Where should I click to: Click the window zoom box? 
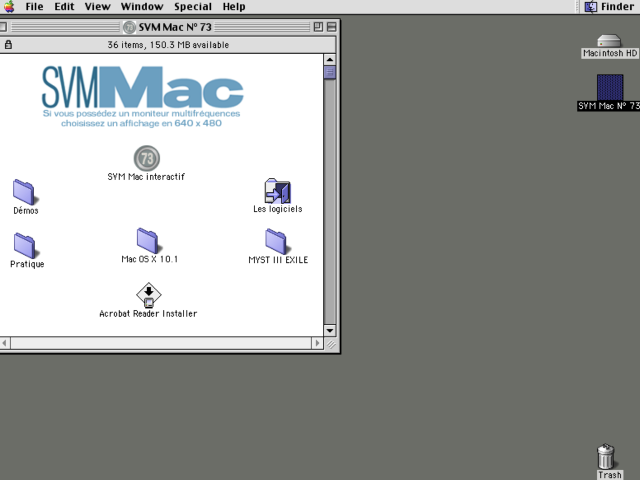(x=318, y=27)
